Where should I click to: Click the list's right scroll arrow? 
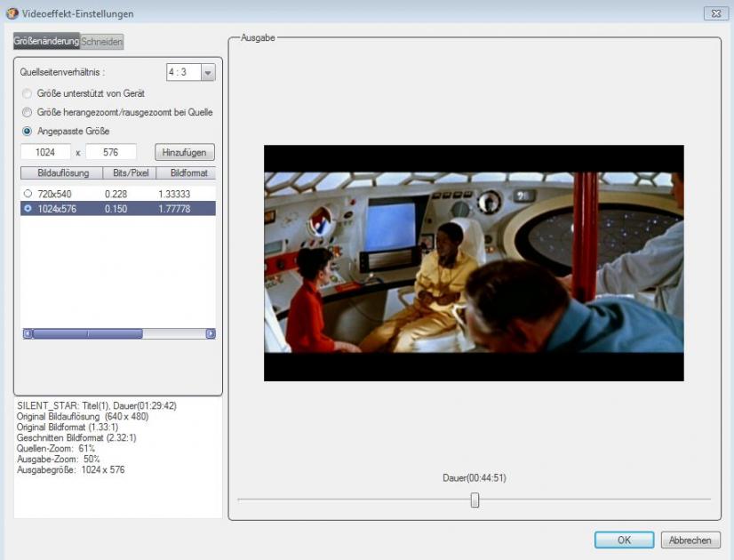tap(211, 333)
